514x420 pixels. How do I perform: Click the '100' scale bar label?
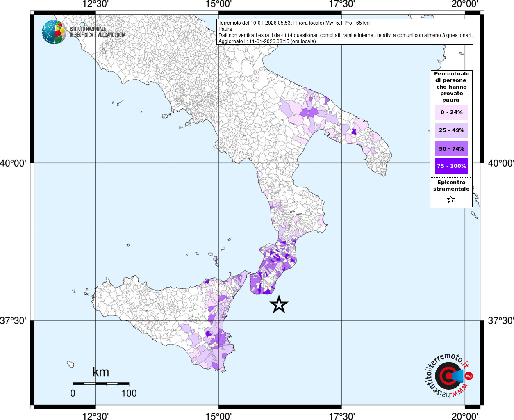tap(129, 393)
